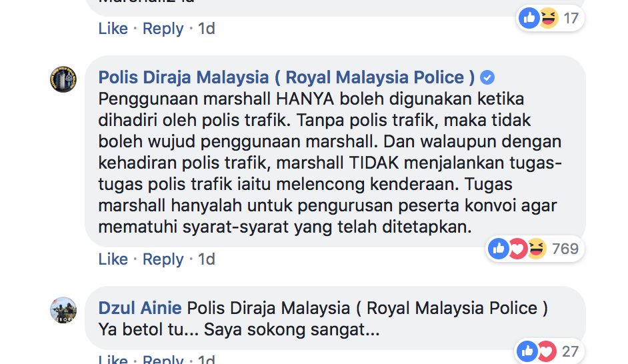This screenshot has height=364, width=628.
Task: Click the laughing face reaction beside 769
Action: click(x=537, y=249)
